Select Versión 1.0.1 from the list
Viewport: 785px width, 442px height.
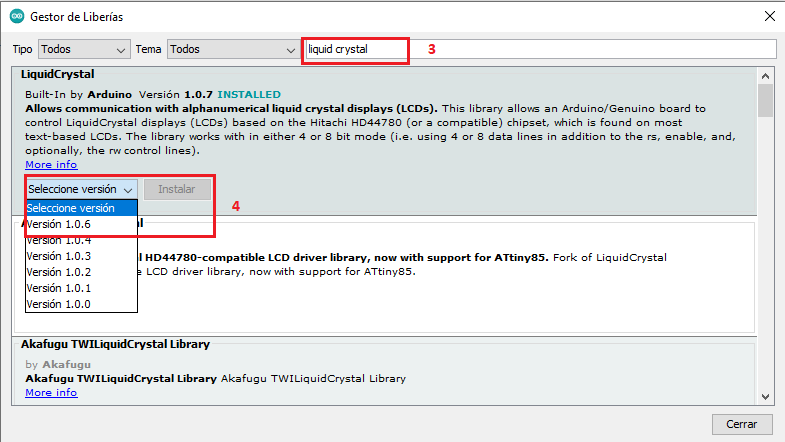81,288
